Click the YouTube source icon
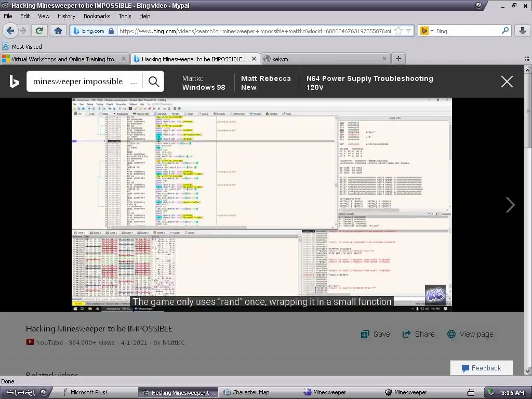532x399 pixels. (x=30, y=342)
